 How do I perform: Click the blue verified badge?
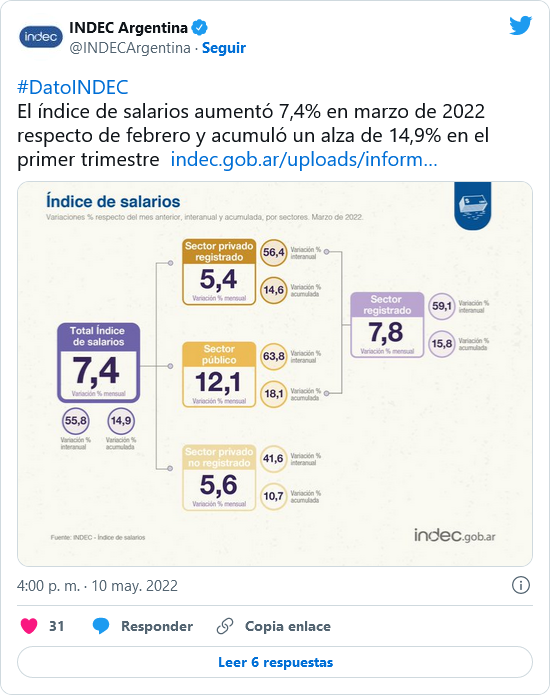pyautogui.click(x=199, y=27)
